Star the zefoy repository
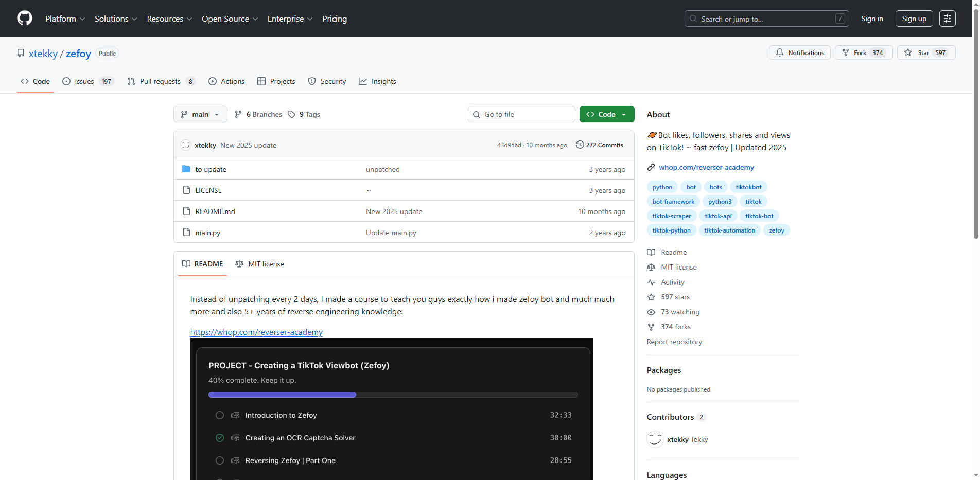This screenshot has width=980, height=480. [x=926, y=52]
